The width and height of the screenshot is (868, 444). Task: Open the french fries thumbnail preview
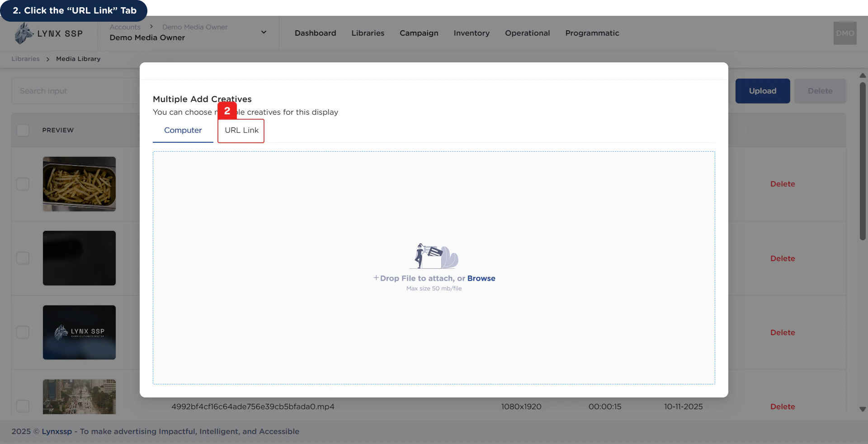point(79,184)
